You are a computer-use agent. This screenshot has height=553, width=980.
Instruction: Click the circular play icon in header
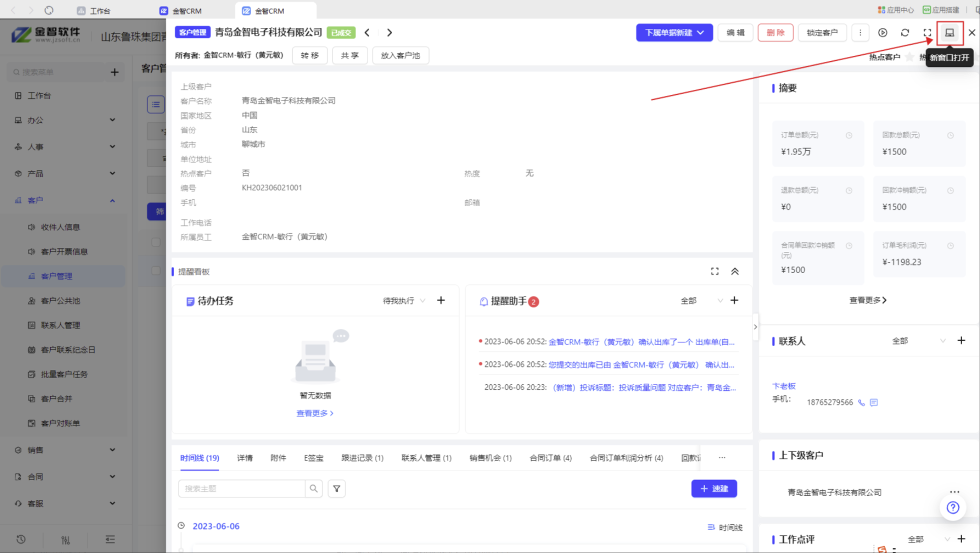(883, 32)
